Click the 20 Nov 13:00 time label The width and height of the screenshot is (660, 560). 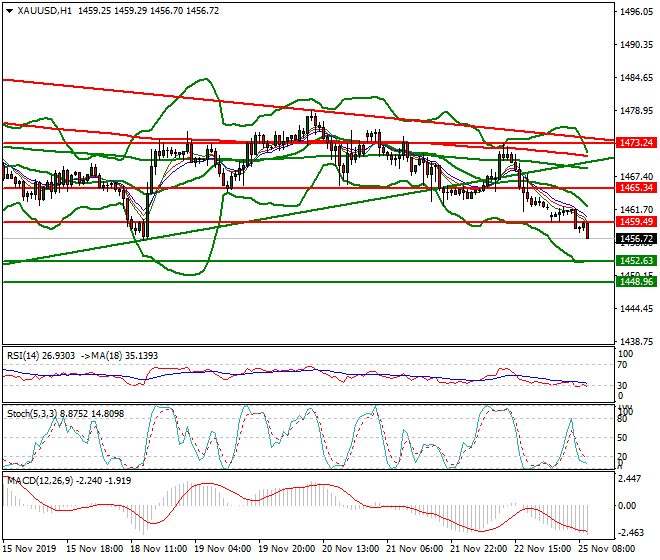click(351, 549)
